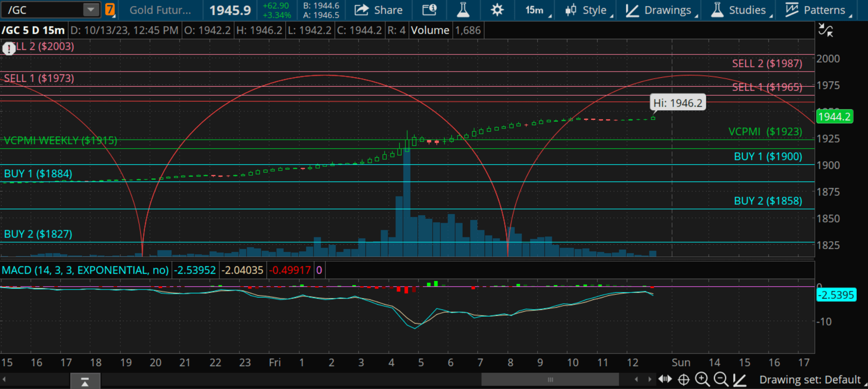Open the Drawings menu
Viewport: 868px width, 389px height.
(661, 10)
